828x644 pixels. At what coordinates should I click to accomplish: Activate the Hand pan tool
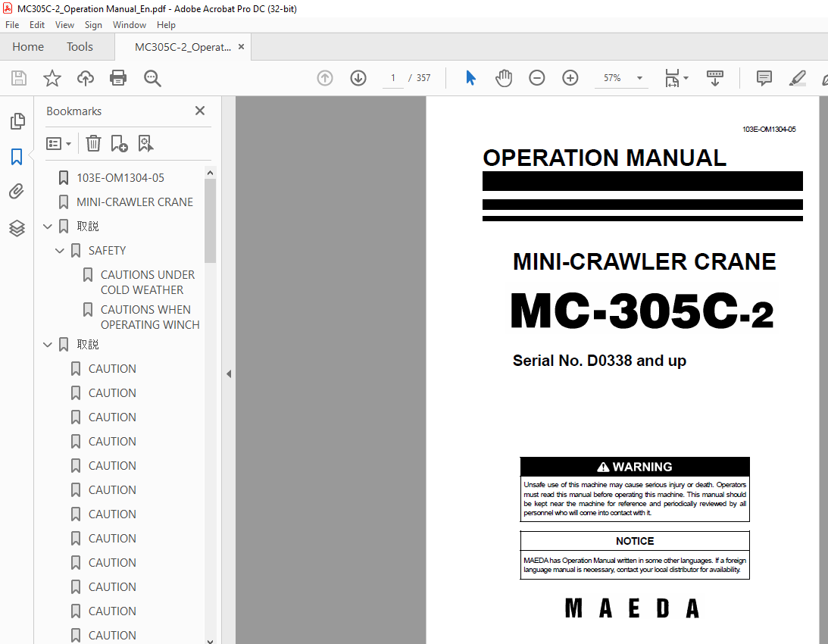tap(504, 78)
